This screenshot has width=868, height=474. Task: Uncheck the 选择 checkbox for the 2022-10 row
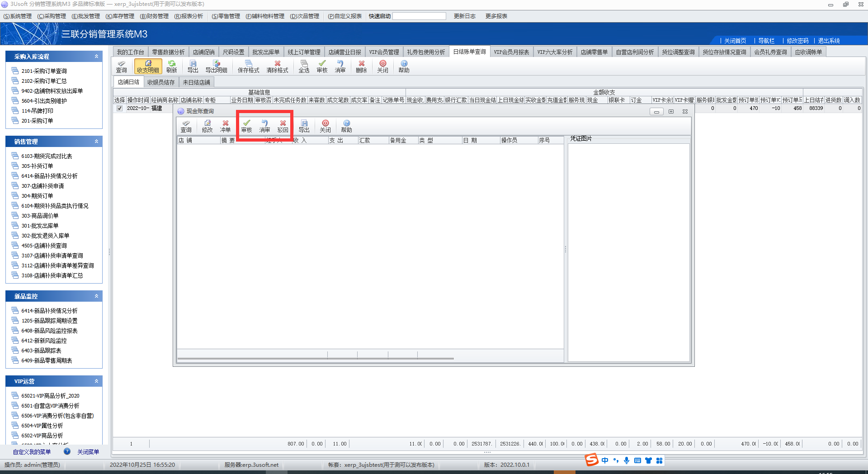pos(119,108)
